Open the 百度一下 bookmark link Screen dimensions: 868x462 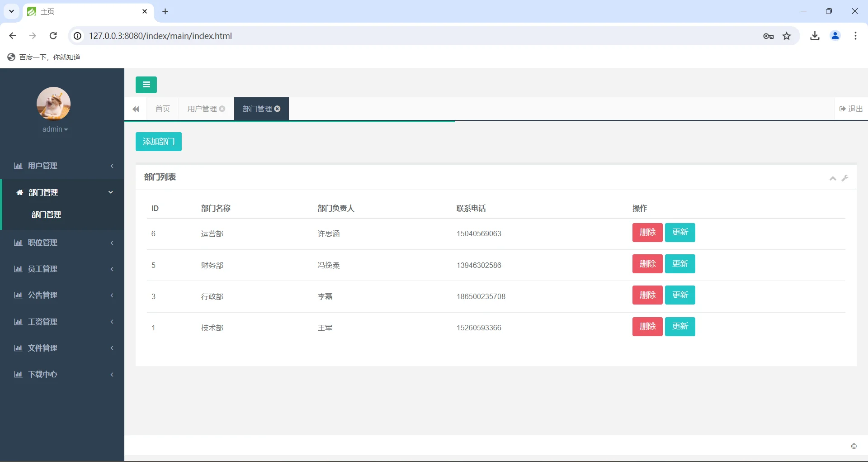point(44,57)
